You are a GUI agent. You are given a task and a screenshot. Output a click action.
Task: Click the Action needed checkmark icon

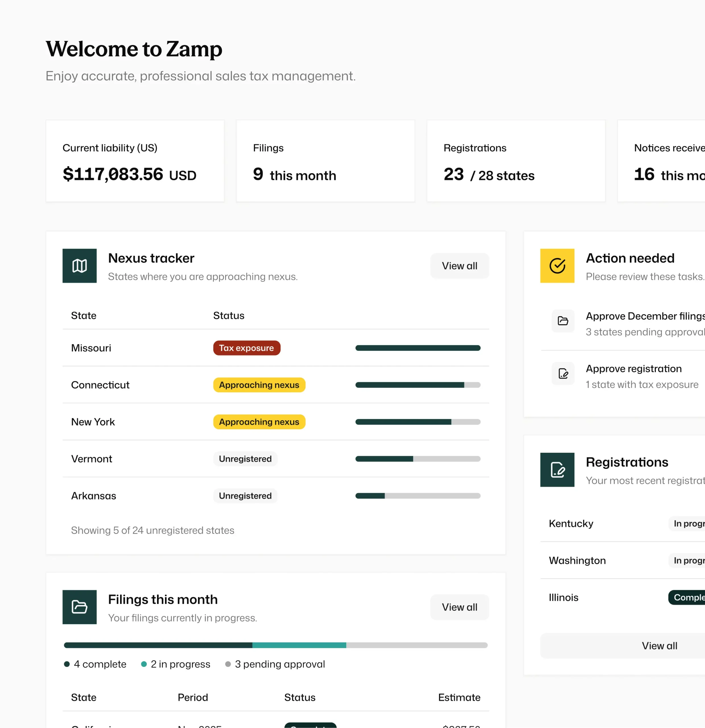(x=557, y=266)
